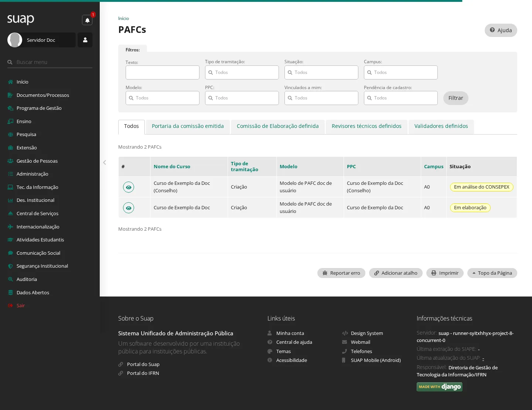Click the Ajuda help button

(x=501, y=30)
